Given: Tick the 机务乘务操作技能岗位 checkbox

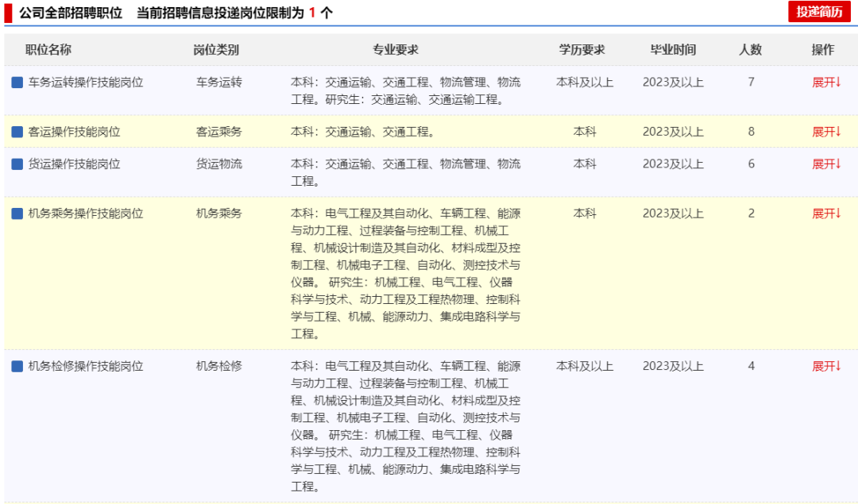Looking at the screenshot, I should (x=17, y=214).
